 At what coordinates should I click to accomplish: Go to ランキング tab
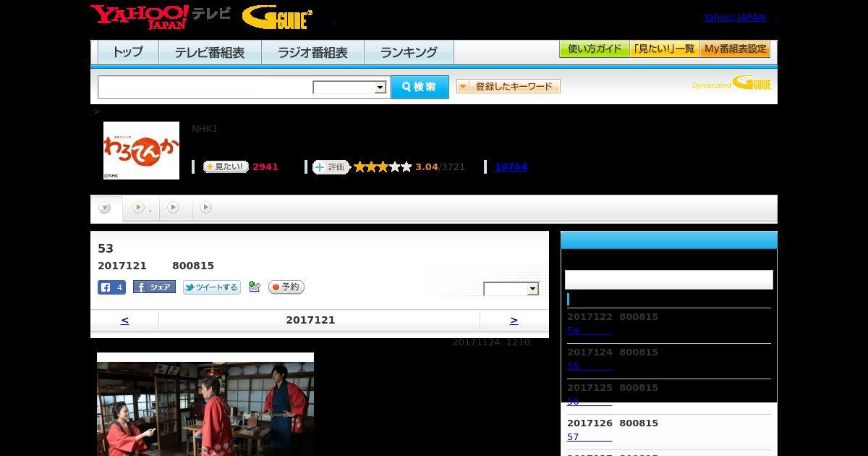pyautogui.click(x=409, y=52)
